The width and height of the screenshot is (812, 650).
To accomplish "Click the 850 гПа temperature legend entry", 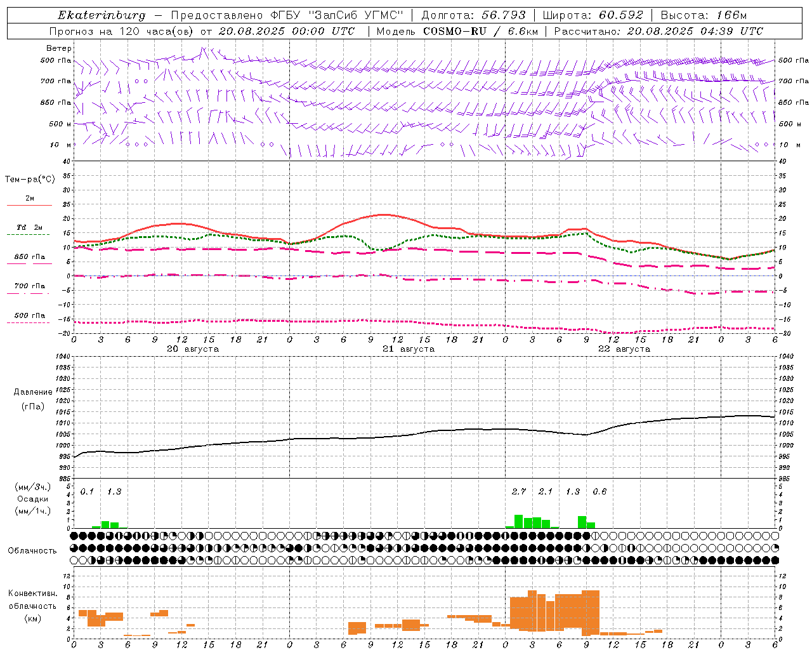I will [x=29, y=259].
